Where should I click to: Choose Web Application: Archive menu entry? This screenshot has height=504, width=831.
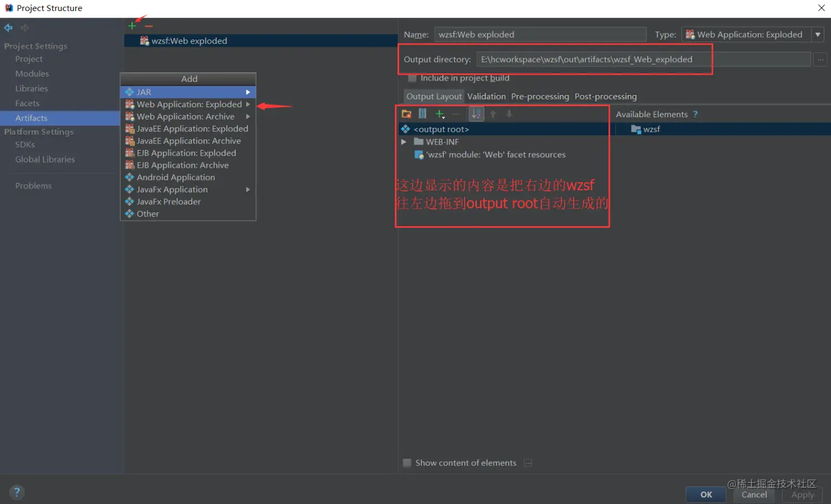point(188,117)
